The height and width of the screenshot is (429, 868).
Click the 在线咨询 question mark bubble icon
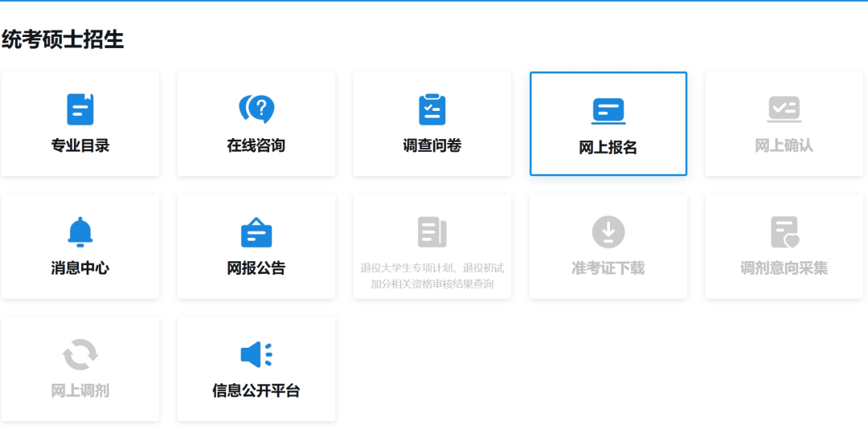click(256, 109)
